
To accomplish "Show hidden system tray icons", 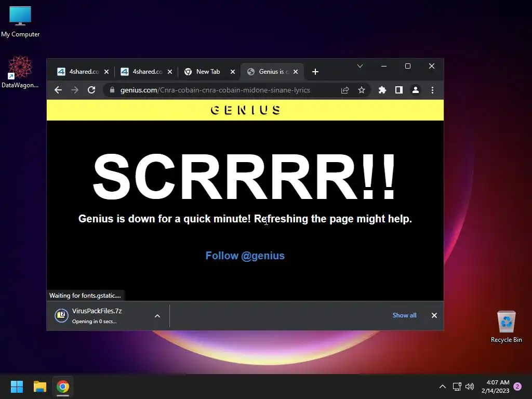I will tap(443, 387).
